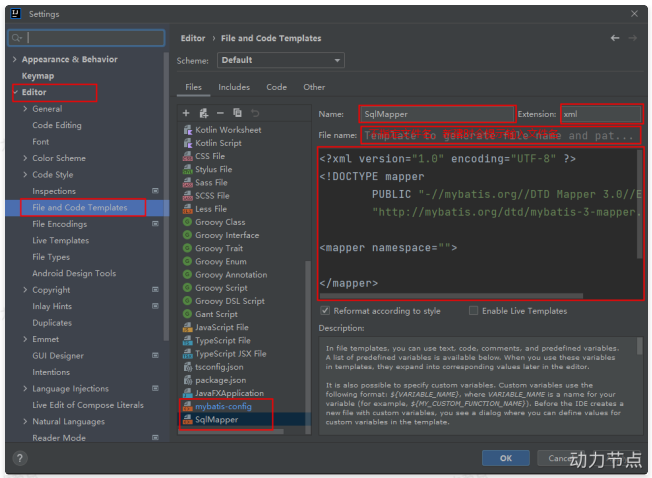The width and height of the screenshot is (652, 478).
Task: Switch to the Files tab
Action: tap(193, 87)
